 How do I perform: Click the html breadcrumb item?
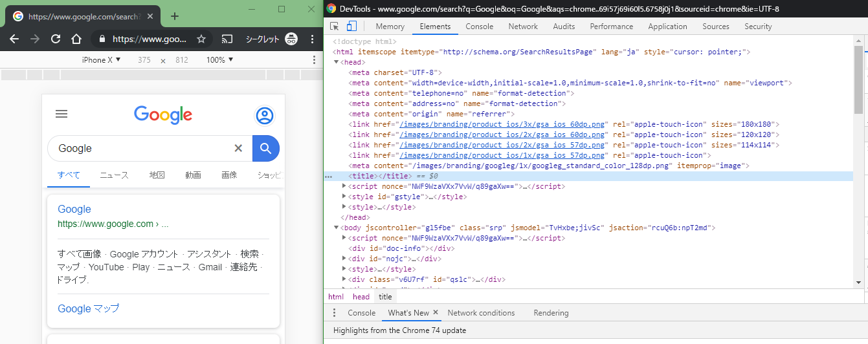click(x=336, y=297)
